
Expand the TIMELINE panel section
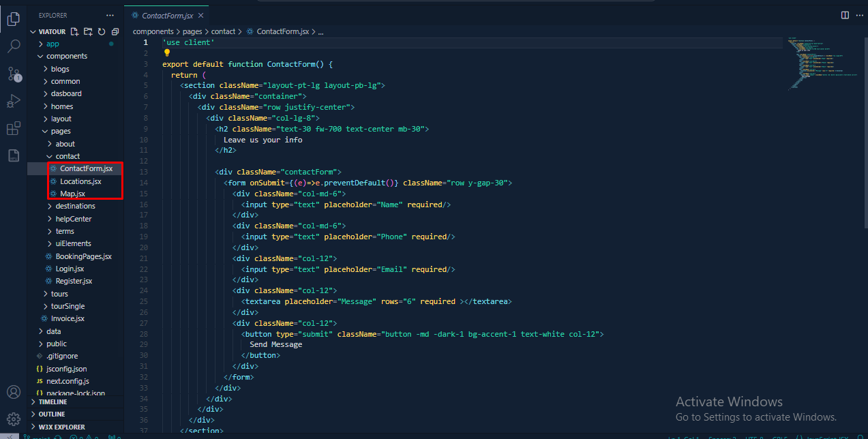(x=53, y=402)
